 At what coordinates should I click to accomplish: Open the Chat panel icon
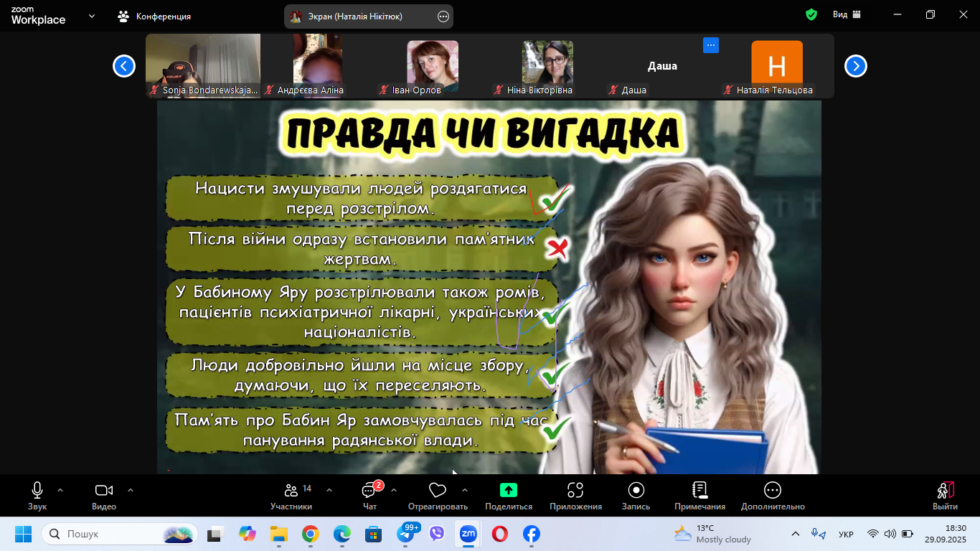[369, 491]
